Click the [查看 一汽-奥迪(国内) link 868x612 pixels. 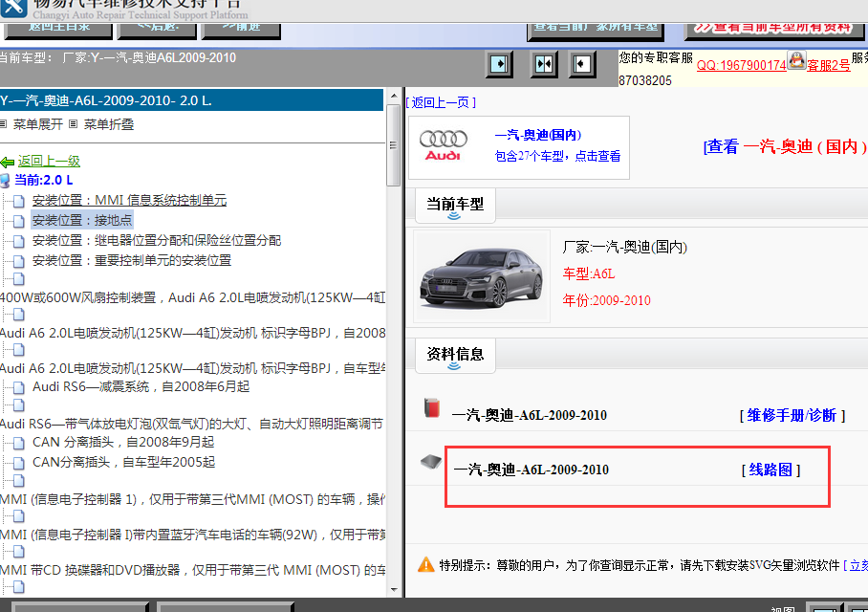(x=785, y=146)
